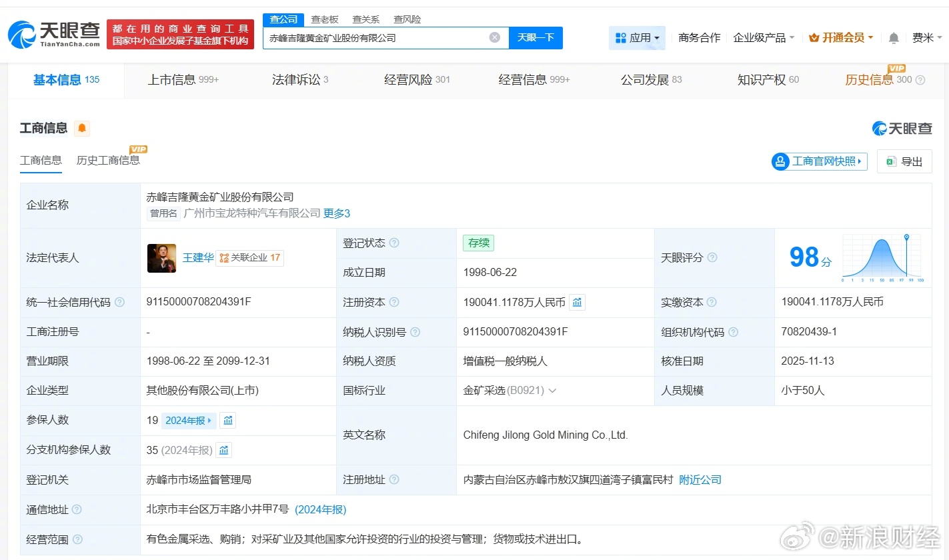This screenshot has width=949, height=560.
Task: Click the orange alert bell beside 工商信息
Action: tap(82, 128)
